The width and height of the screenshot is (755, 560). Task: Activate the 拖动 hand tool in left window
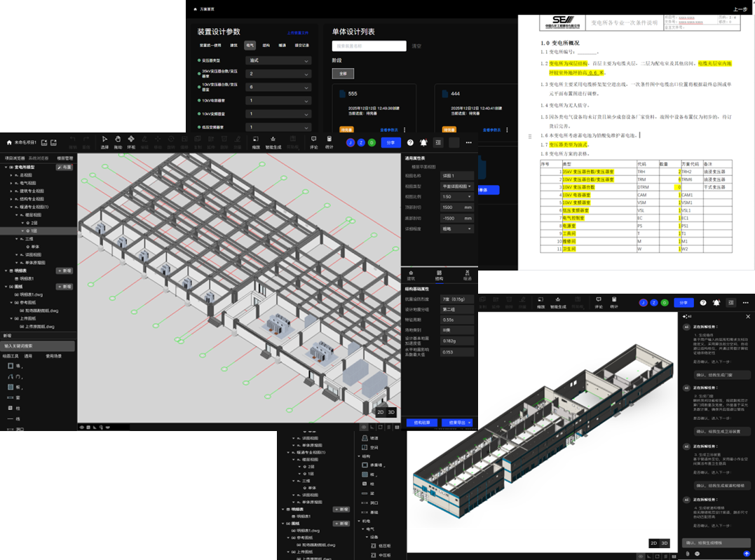[x=118, y=142]
